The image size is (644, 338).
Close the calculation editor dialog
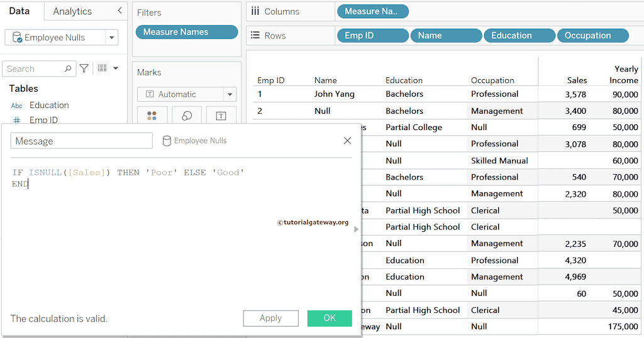pos(347,141)
